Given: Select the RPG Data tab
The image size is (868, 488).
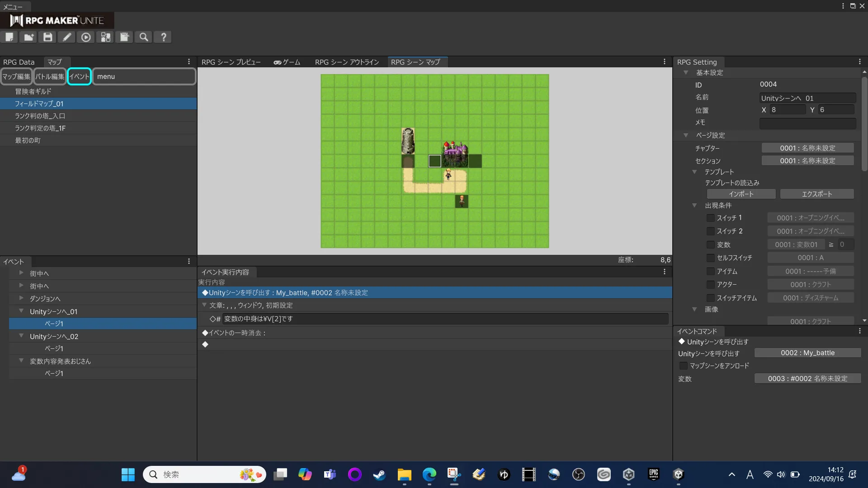Looking at the screenshot, I should [x=19, y=62].
